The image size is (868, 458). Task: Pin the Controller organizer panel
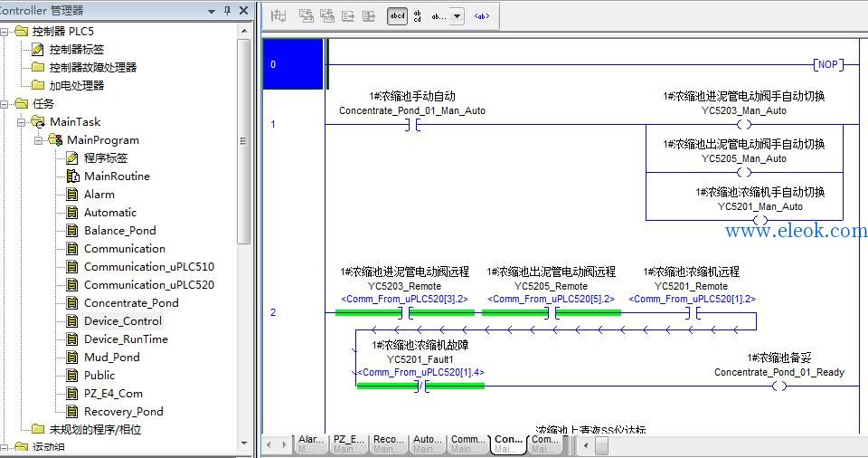[228, 11]
